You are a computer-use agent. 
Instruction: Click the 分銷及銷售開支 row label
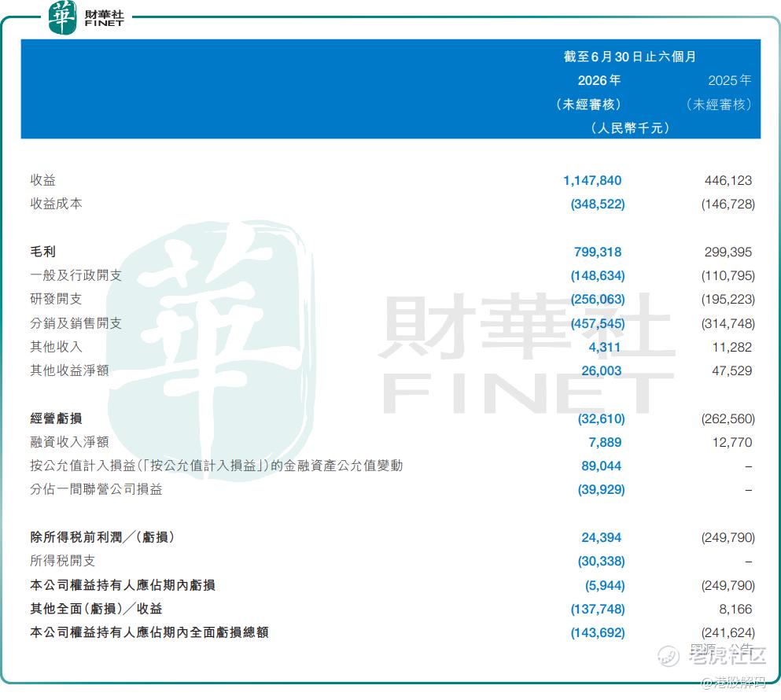76,323
